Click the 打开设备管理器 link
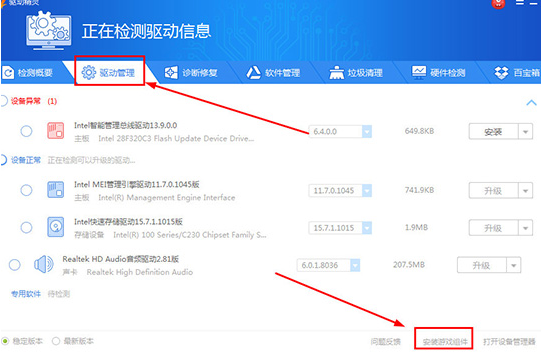Screen dimensions: 544x364 pos(509,342)
